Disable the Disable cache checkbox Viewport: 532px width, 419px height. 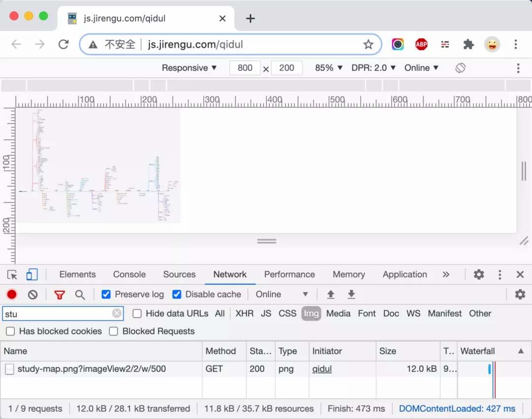click(177, 295)
